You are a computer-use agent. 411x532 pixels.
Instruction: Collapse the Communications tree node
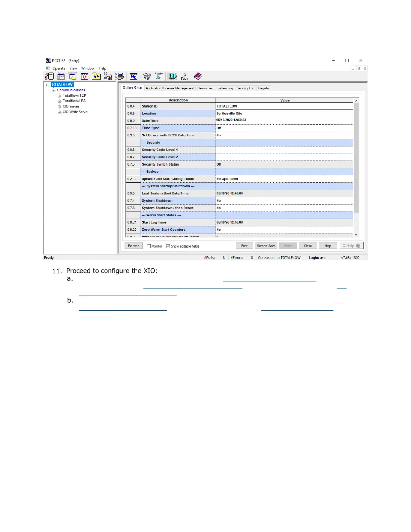coord(53,90)
